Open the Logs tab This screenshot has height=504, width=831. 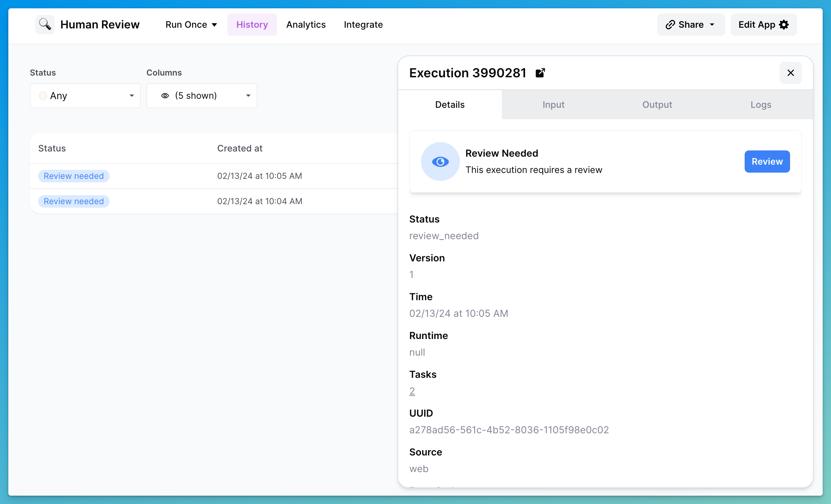[x=761, y=105]
